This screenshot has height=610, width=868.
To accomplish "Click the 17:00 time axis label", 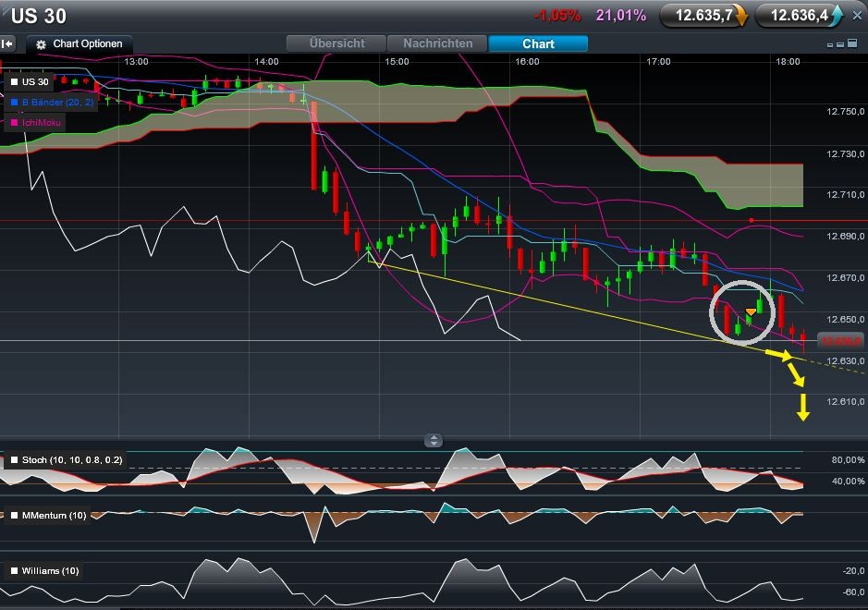I will (x=658, y=61).
